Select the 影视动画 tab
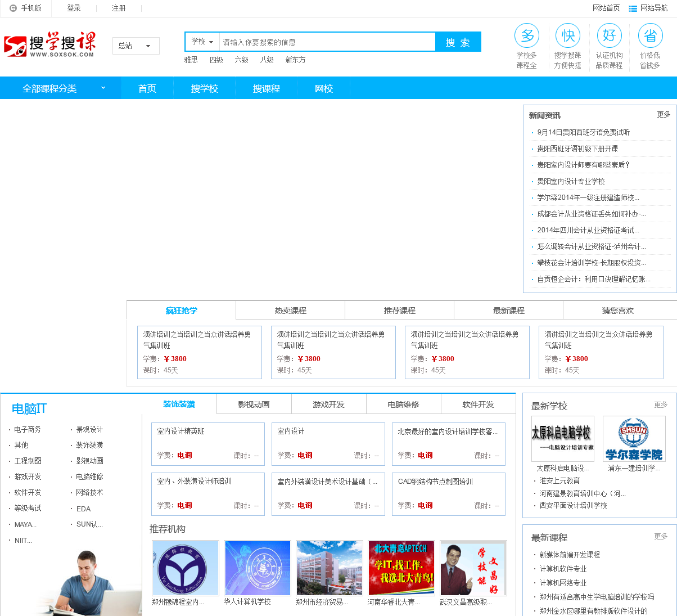 click(254, 404)
